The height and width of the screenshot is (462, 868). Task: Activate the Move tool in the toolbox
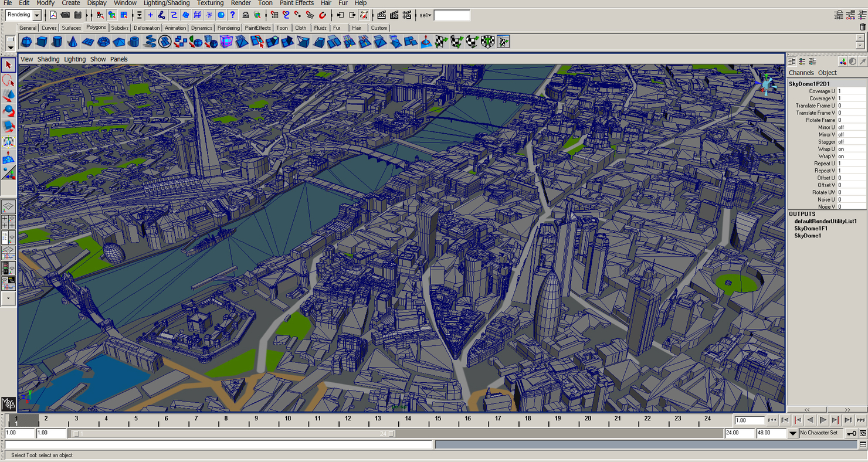[x=8, y=96]
